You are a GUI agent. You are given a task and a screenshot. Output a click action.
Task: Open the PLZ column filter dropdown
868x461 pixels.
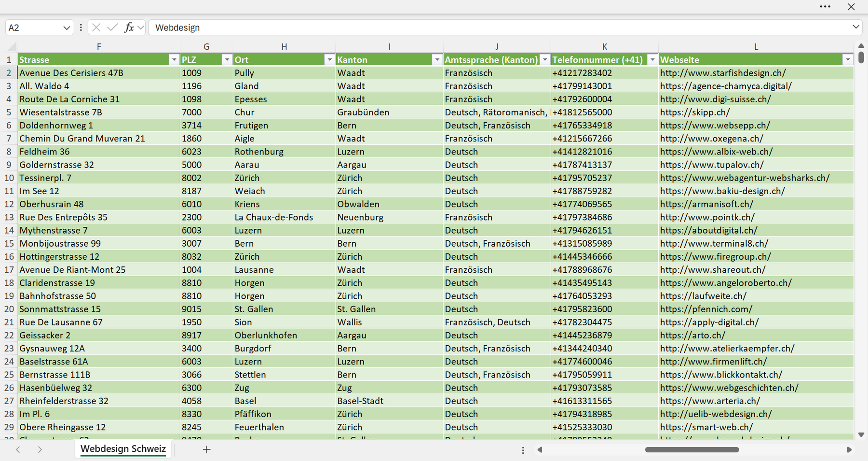pos(227,59)
